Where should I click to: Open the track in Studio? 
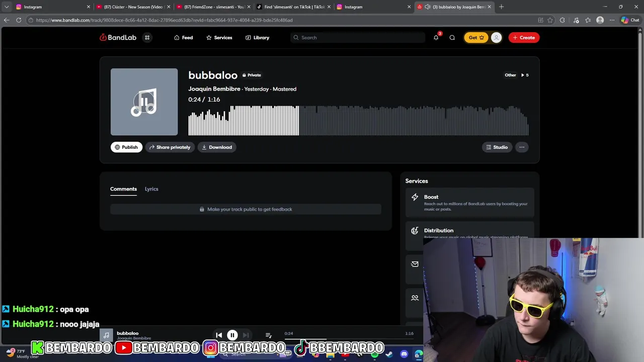[x=497, y=147]
